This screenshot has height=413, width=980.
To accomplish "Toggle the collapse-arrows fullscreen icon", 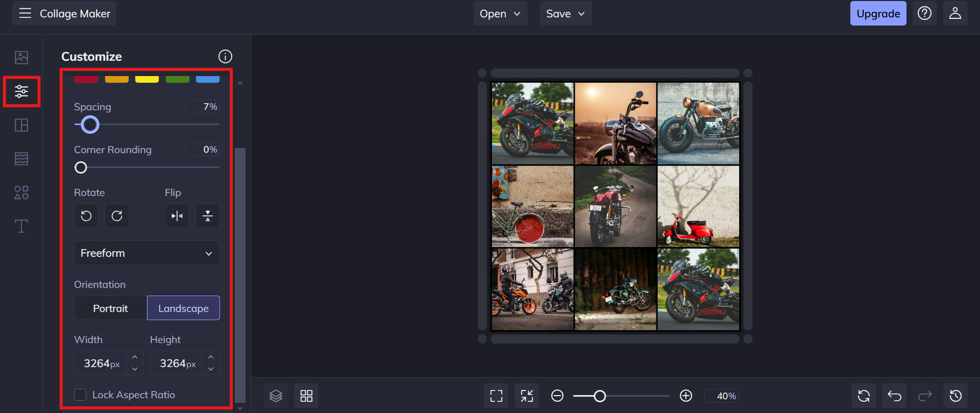I will click(x=527, y=396).
